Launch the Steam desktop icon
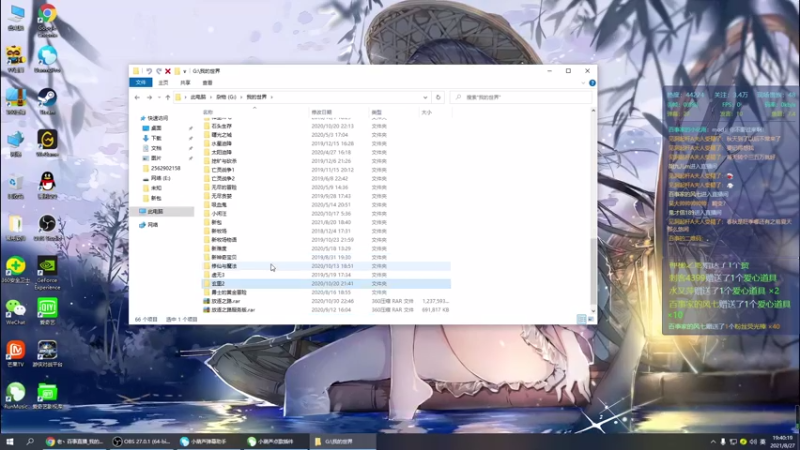This screenshot has width=800, height=450. point(47,101)
